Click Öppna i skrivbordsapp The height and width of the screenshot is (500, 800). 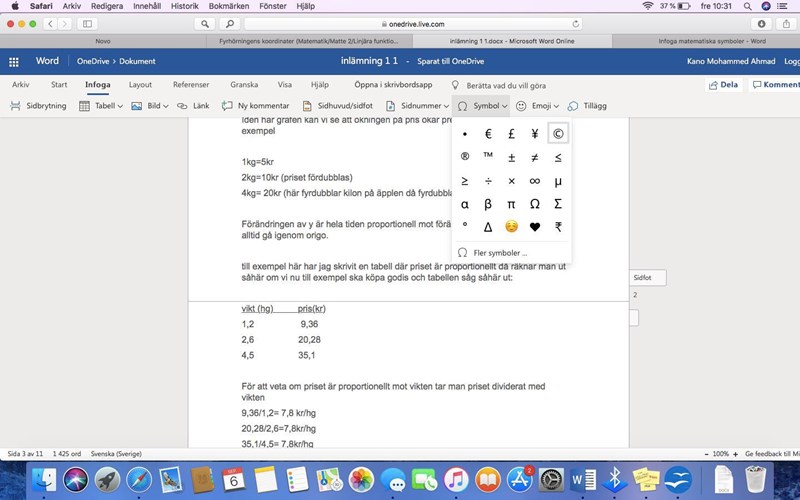click(393, 85)
